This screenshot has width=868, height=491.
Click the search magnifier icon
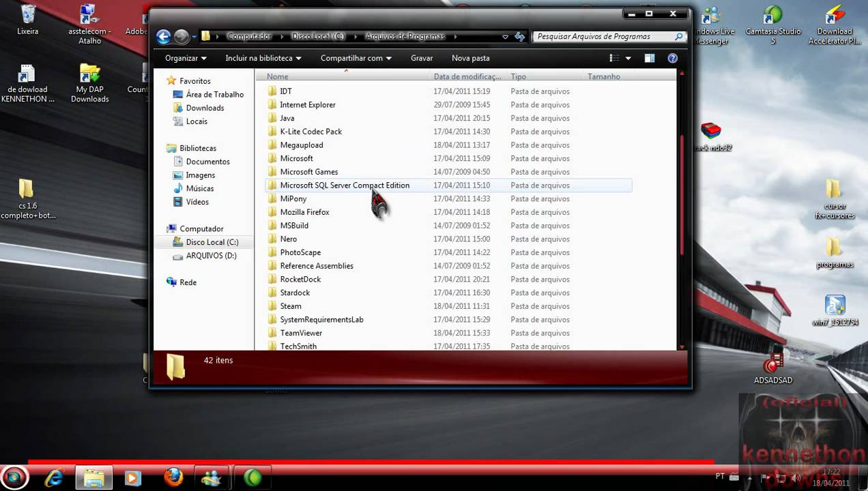click(679, 37)
